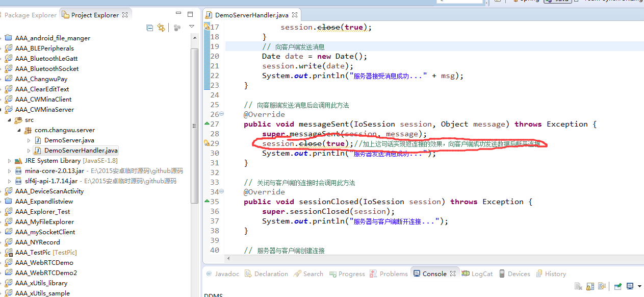
Task: Open Project Explorer view menu dropdown
Action: [192, 27]
